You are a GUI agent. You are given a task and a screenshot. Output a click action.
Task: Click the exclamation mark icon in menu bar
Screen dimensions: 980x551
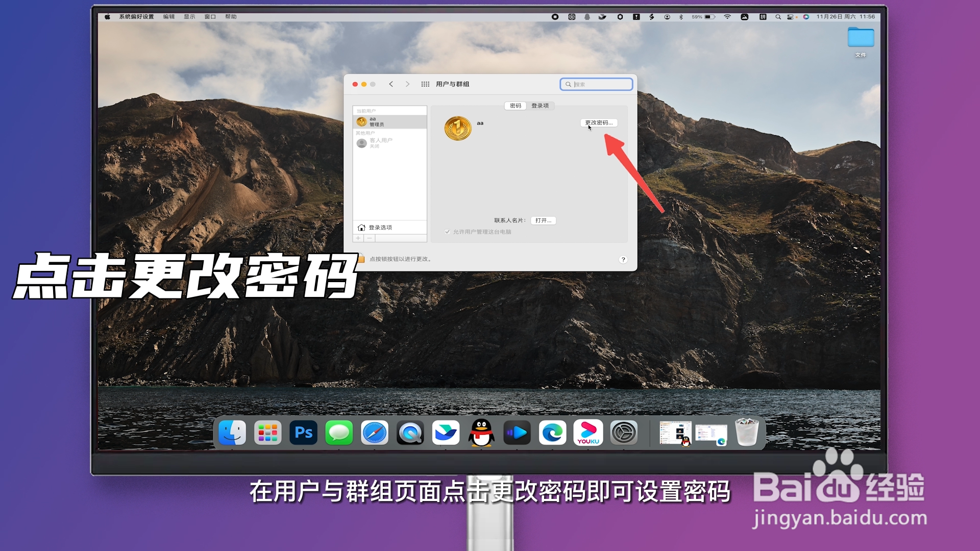(x=636, y=17)
